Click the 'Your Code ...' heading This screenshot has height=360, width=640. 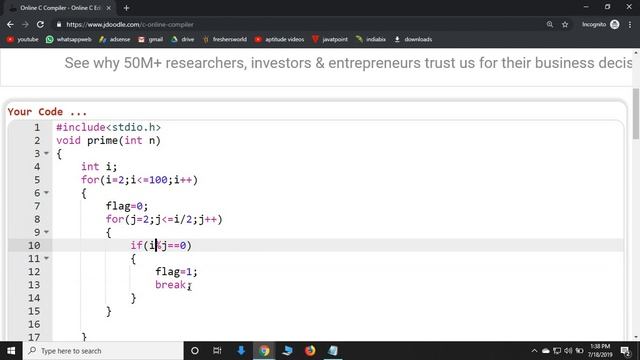(47, 112)
